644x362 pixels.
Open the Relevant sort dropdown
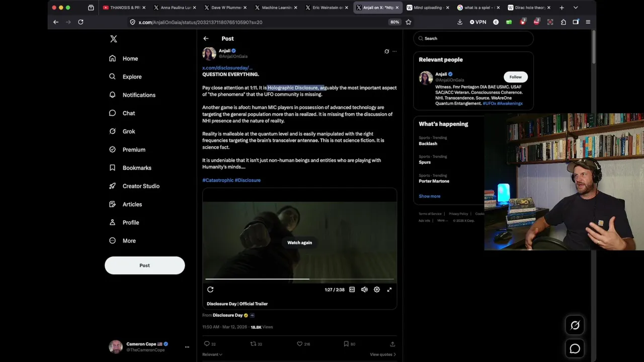pos(212,354)
